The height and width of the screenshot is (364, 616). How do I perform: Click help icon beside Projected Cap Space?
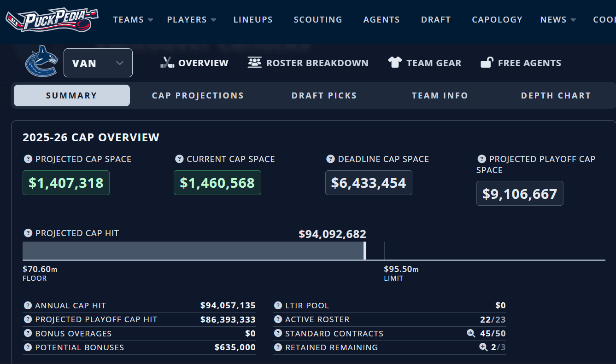(28, 159)
